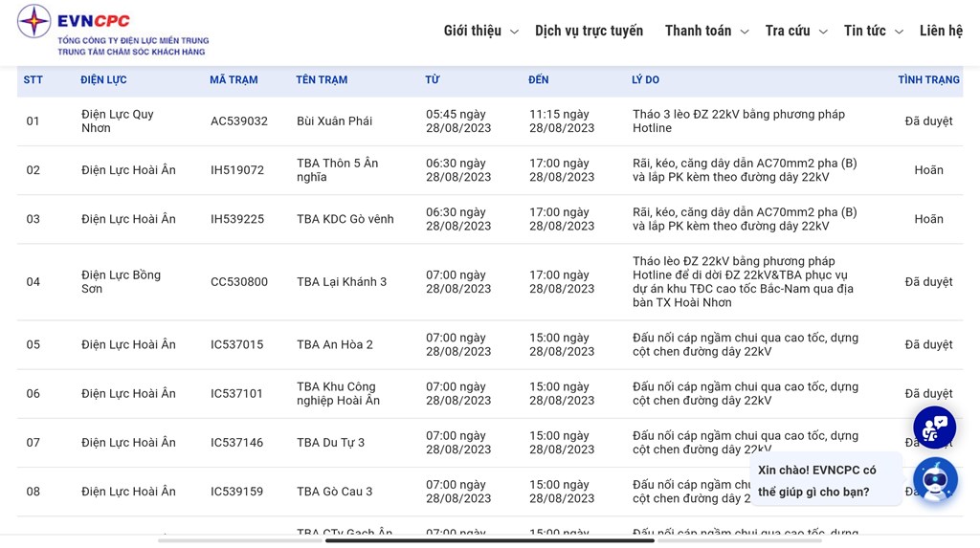Select the TBA Du Tự 3 station name

point(330,443)
